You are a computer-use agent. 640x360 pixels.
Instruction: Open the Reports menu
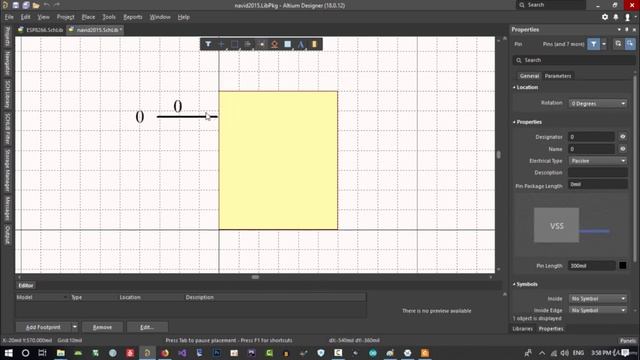(x=133, y=17)
